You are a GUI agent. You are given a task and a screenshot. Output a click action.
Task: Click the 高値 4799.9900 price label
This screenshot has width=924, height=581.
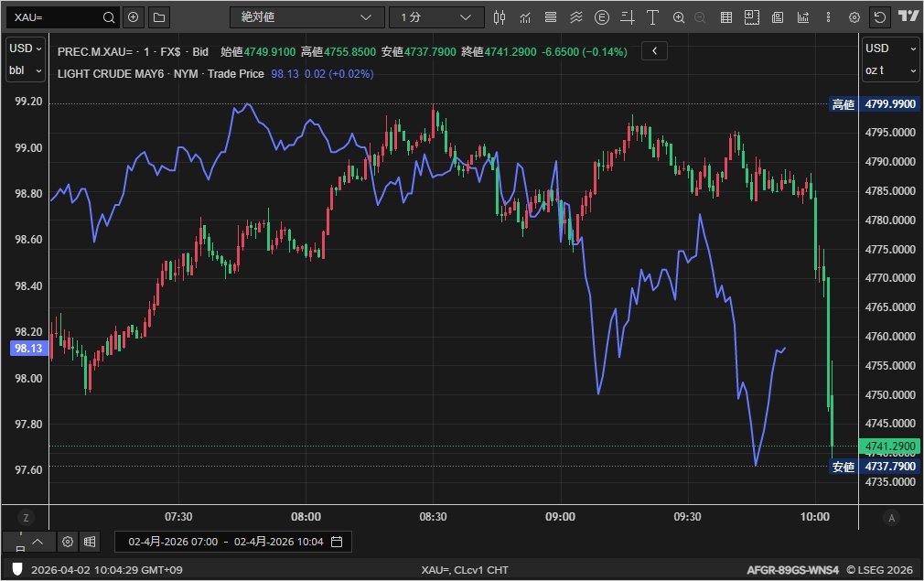pos(874,104)
